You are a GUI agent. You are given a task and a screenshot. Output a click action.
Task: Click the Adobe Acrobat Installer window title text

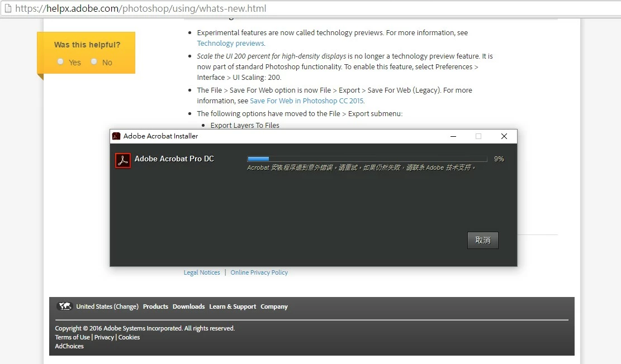pos(160,136)
